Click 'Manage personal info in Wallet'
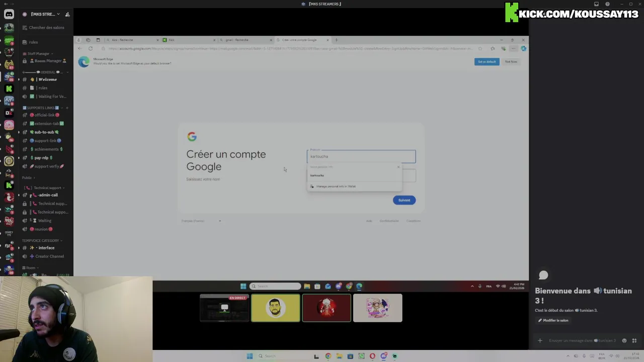This screenshot has width=644, height=362. click(x=354, y=187)
